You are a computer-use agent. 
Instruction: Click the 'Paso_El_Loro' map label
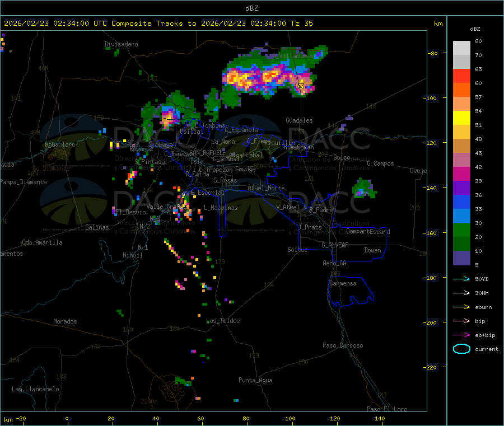pos(387,409)
